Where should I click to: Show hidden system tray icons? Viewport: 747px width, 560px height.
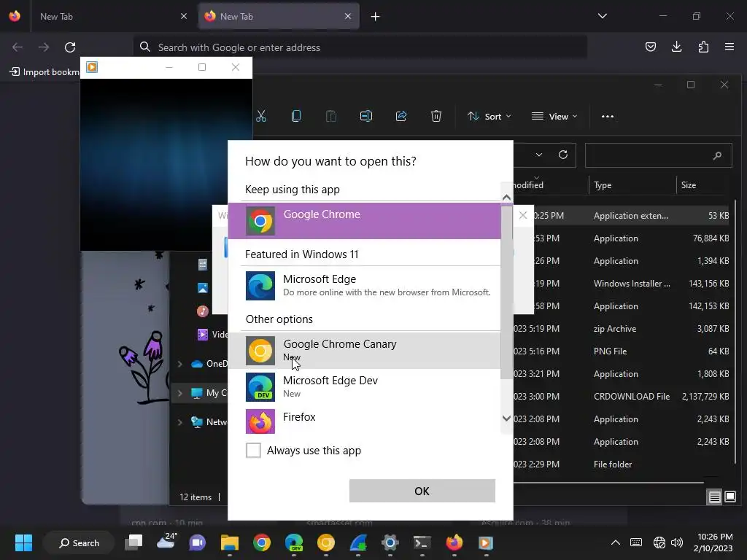tap(616, 542)
